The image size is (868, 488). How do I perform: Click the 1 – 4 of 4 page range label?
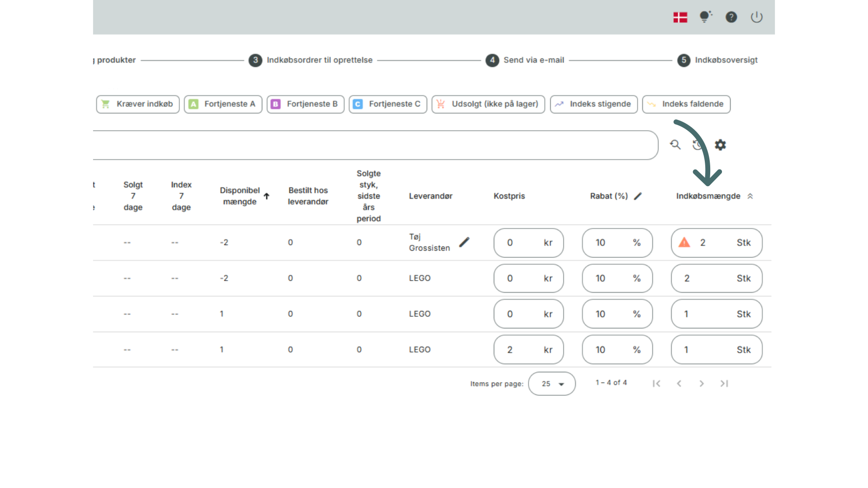pos(611,383)
